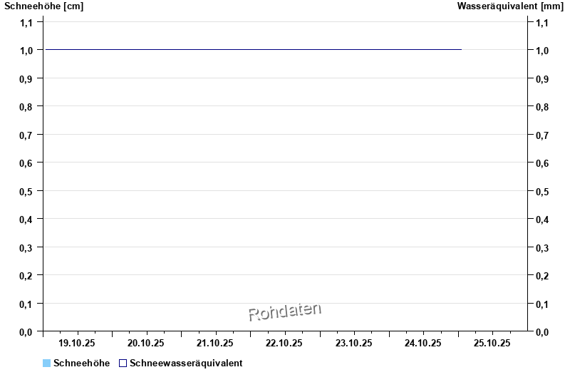Select the Schneehöhe legend label

81,363
